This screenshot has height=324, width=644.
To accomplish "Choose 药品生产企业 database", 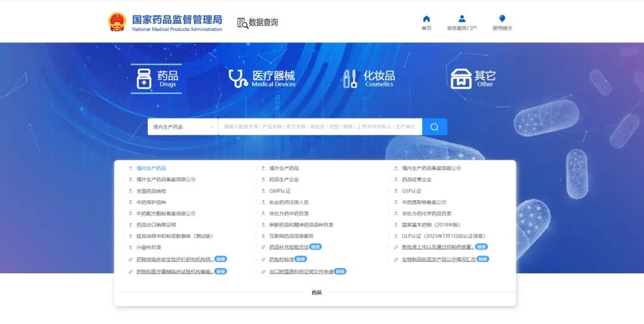I will [284, 180].
